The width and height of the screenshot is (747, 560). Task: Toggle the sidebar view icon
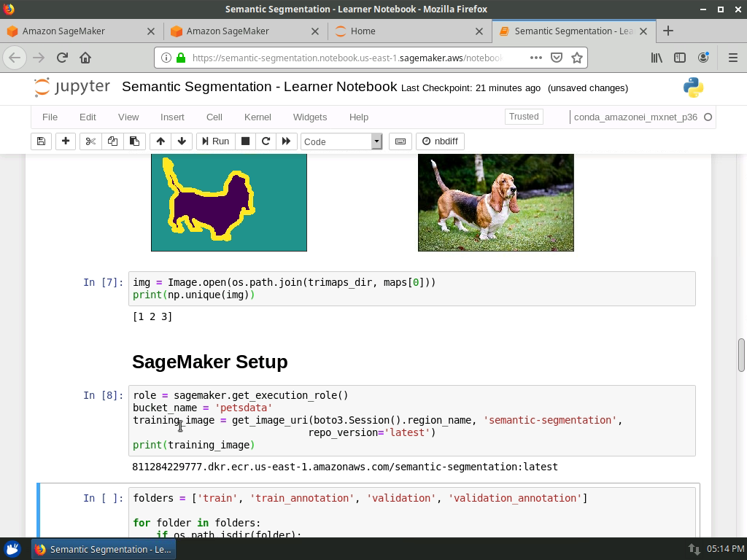click(680, 58)
